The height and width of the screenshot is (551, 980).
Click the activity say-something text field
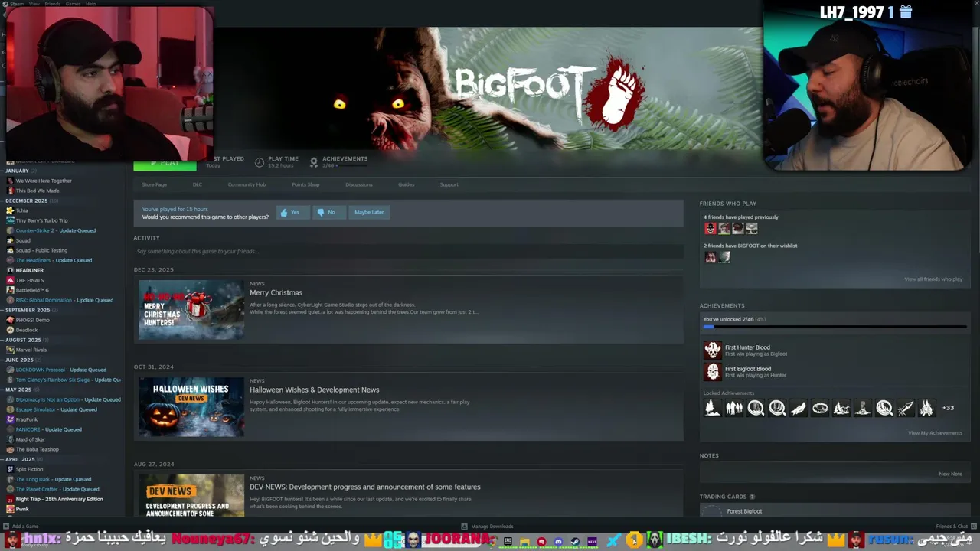pyautogui.click(x=408, y=251)
